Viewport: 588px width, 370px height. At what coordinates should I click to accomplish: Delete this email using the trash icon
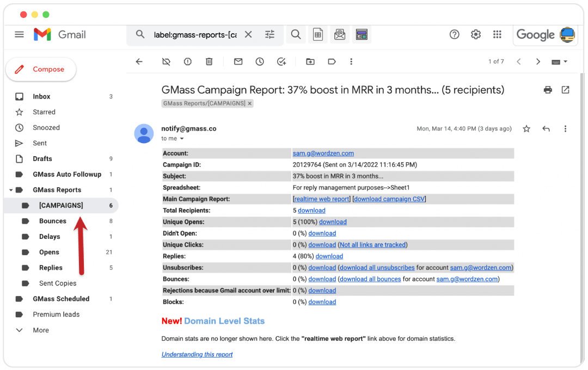tap(209, 61)
